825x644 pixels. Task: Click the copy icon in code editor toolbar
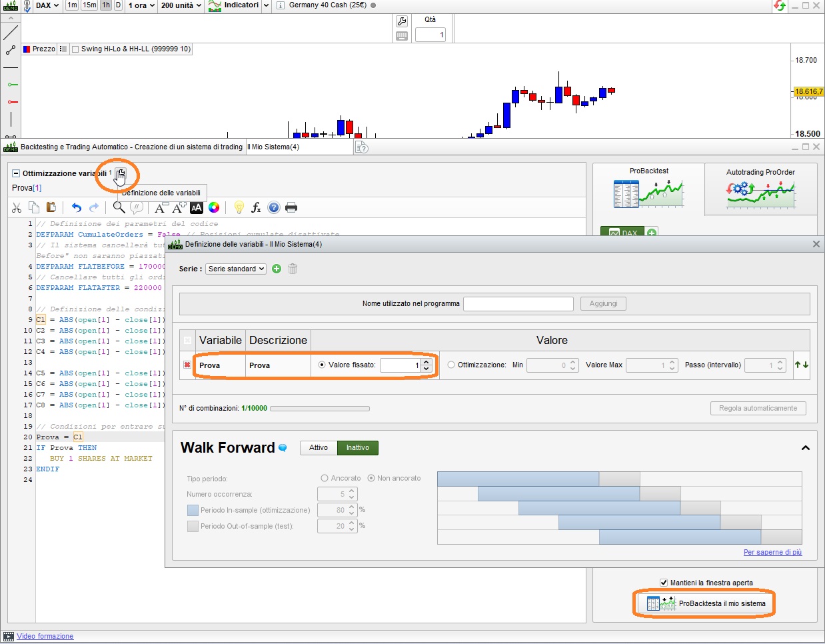pyautogui.click(x=34, y=208)
